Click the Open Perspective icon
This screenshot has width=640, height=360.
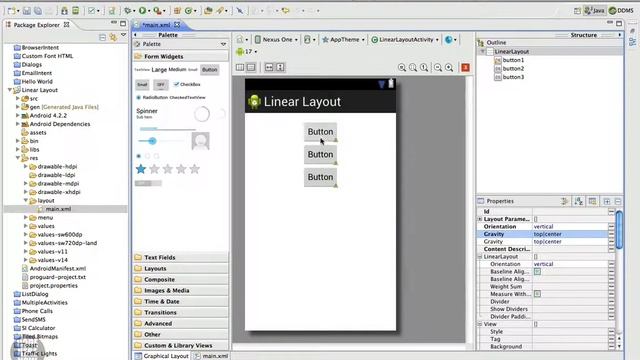point(577,11)
